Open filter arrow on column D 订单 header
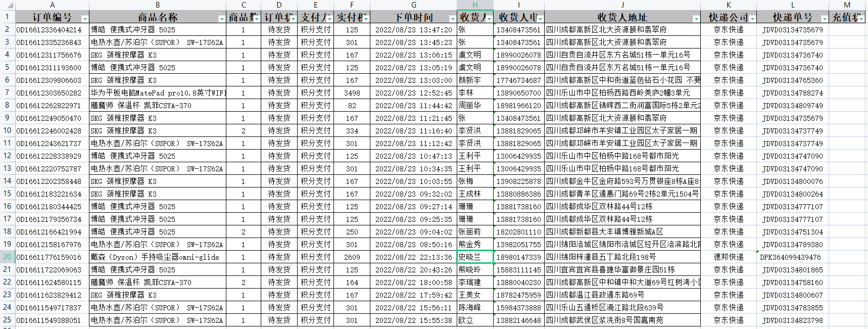 click(x=293, y=19)
